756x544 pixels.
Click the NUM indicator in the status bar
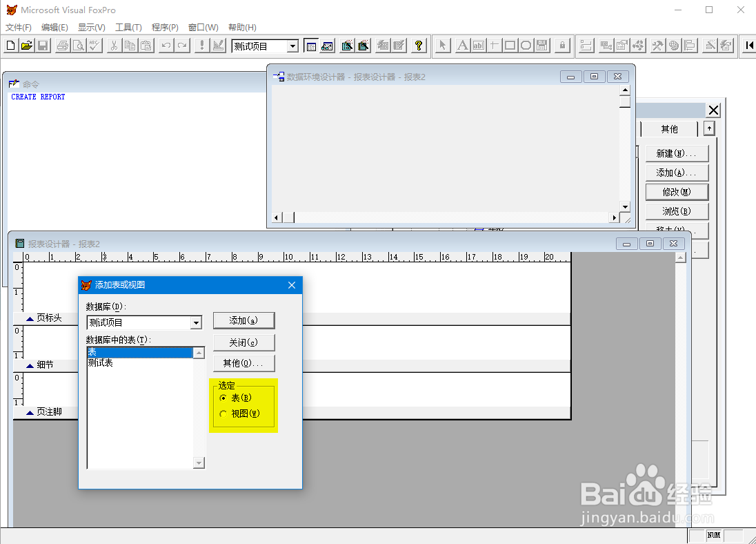point(713,535)
